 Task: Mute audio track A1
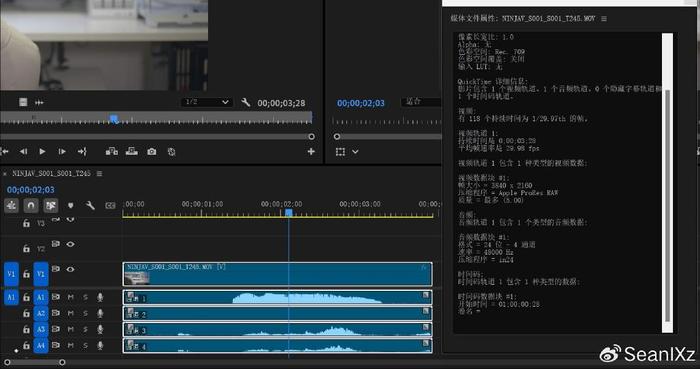click(x=71, y=297)
